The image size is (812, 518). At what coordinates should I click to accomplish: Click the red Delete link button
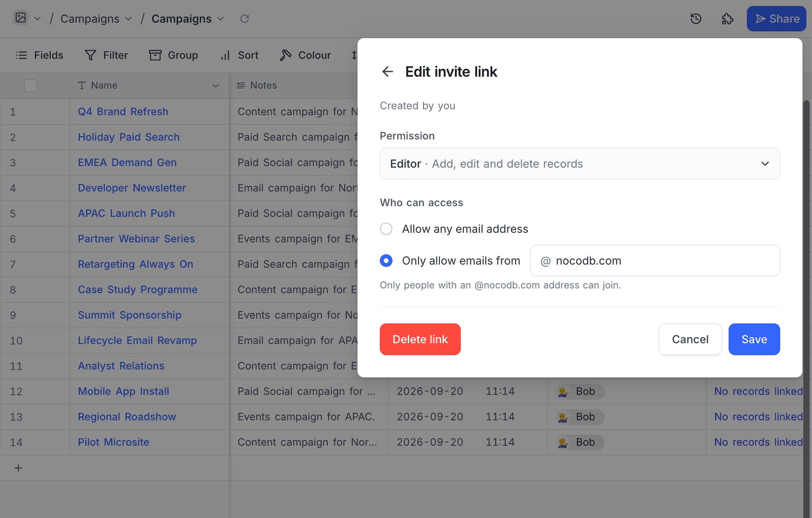[420, 339]
